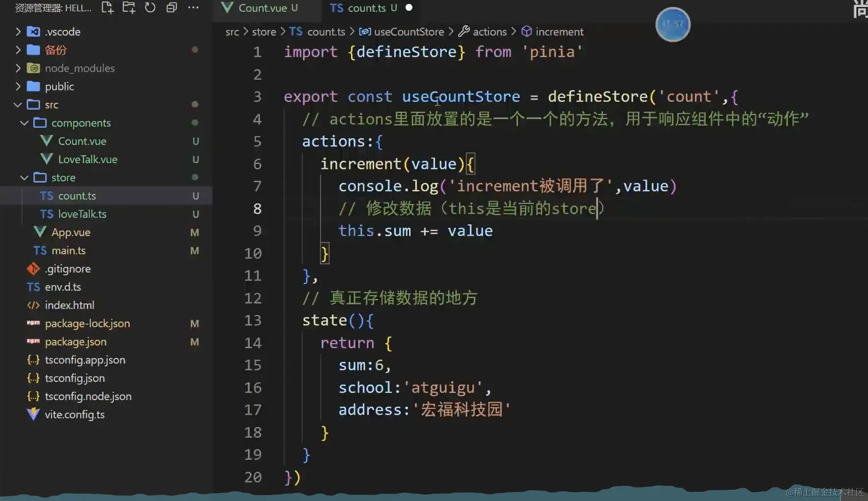Switch to the Count.vue editor tab

[x=267, y=8]
